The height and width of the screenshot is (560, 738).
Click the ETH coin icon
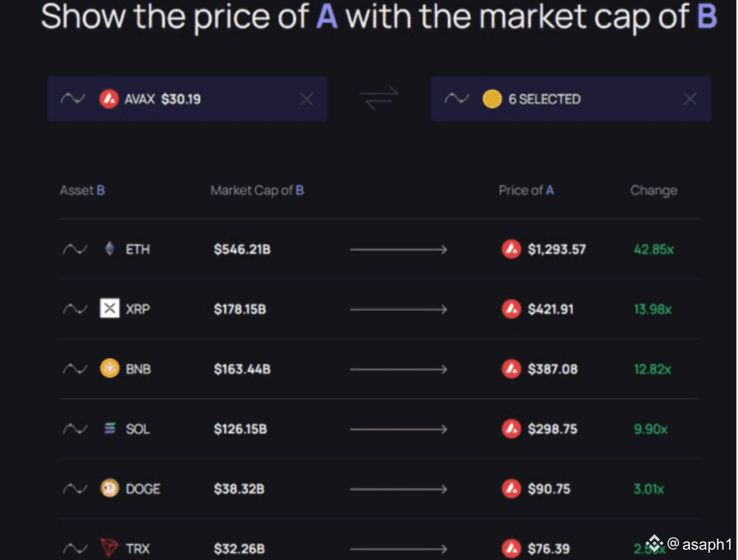coord(109,249)
